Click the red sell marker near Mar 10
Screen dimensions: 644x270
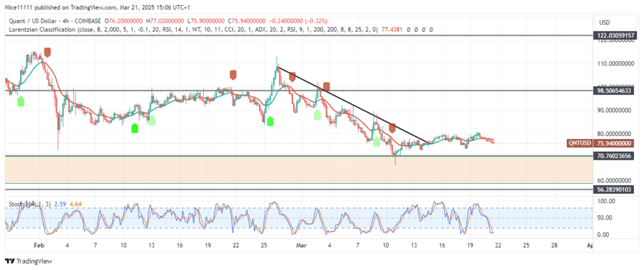[392, 128]
